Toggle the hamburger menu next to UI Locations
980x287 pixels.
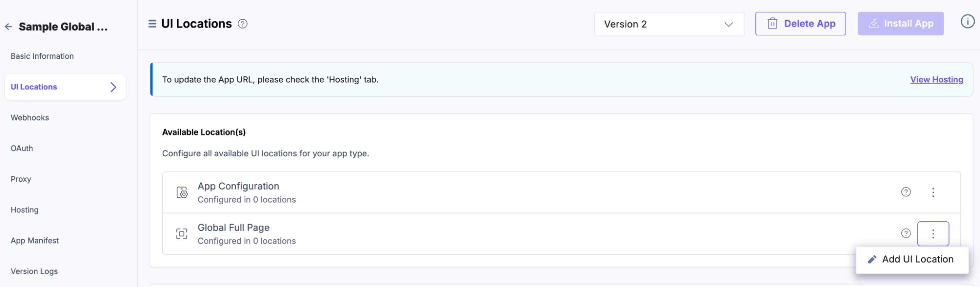click(152, 24)
